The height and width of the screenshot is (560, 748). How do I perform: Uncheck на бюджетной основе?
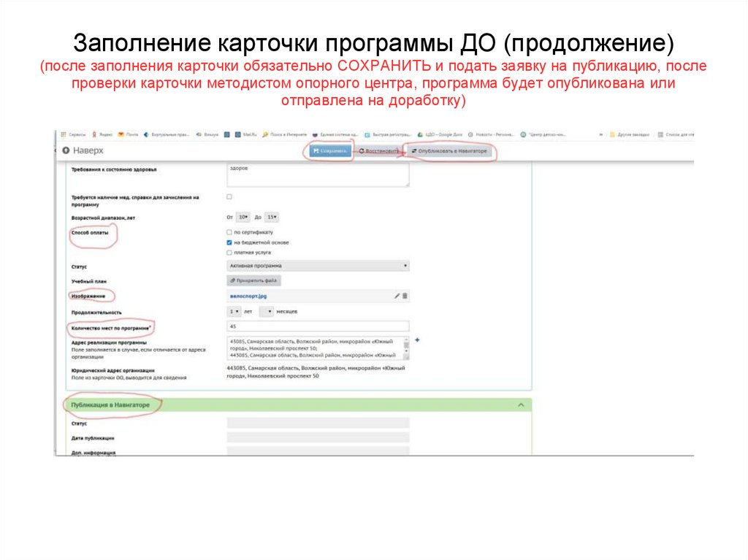click(x=229, y=242)
